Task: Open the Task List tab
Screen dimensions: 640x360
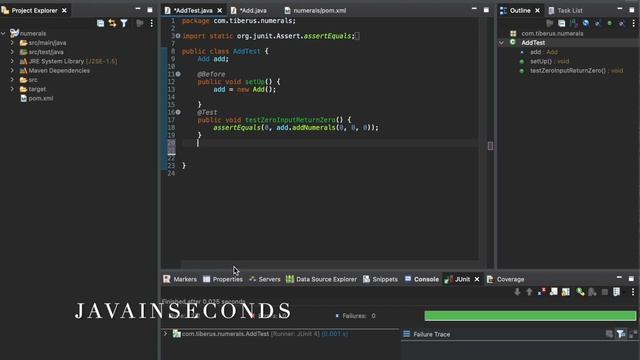Action: pos(565,10)
